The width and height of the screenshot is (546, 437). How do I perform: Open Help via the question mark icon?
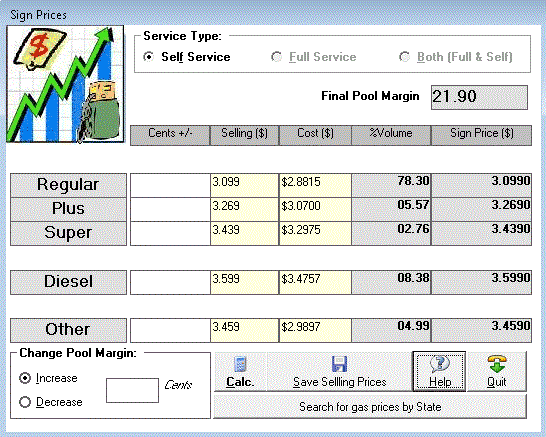point(439,364)
